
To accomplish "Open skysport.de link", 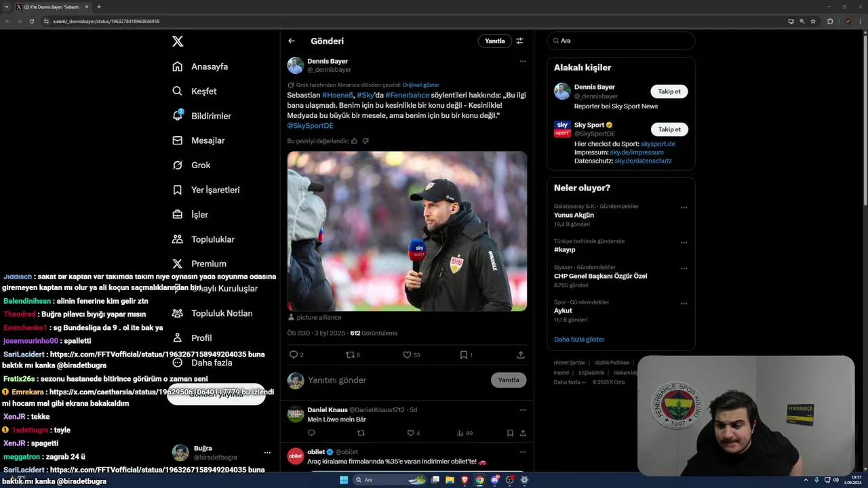I will [x=658, y=144].
